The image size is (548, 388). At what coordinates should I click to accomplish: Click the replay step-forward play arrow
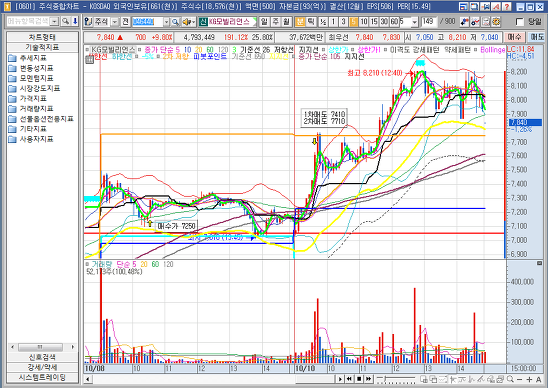point(340,379)
